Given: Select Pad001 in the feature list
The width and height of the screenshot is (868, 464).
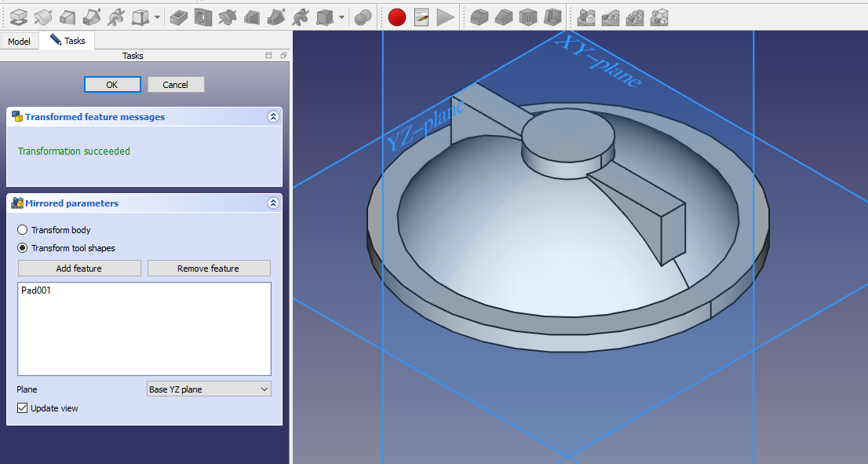Looking at the screenshot, I should 36,290.
